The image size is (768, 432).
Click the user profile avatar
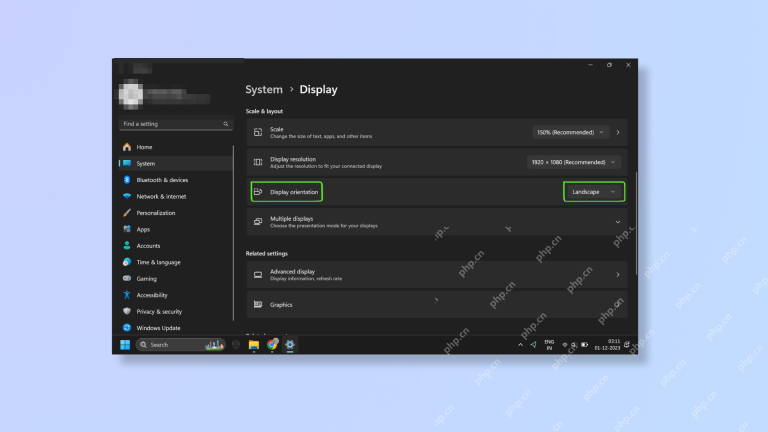(x=131, y=94)
